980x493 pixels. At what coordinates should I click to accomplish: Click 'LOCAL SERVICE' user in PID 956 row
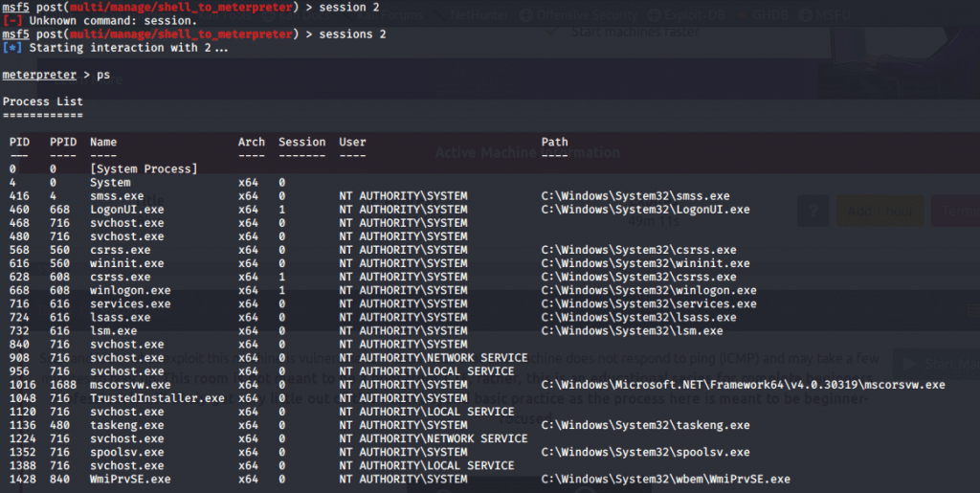(x=471, y=371)
